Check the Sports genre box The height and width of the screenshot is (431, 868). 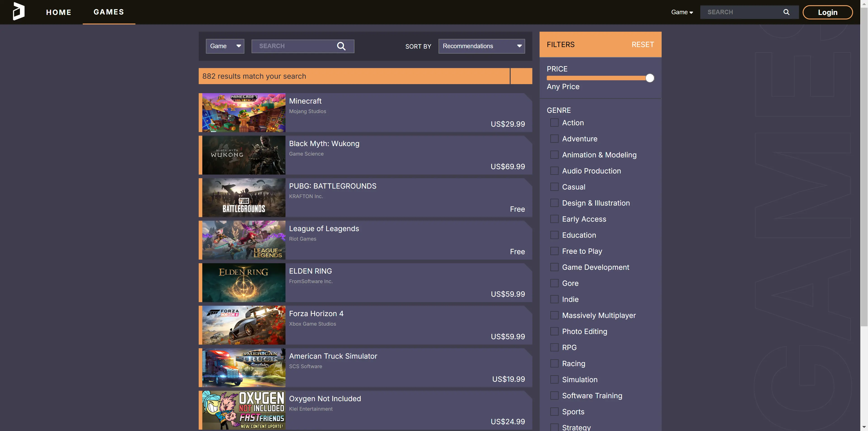[x=554, y=412]
